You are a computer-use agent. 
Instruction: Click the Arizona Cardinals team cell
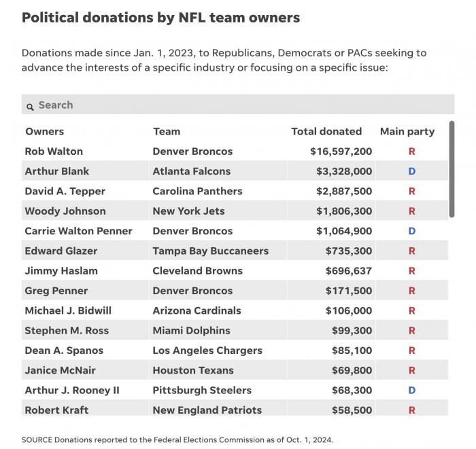pyautogui.click(x=197, y=310)
